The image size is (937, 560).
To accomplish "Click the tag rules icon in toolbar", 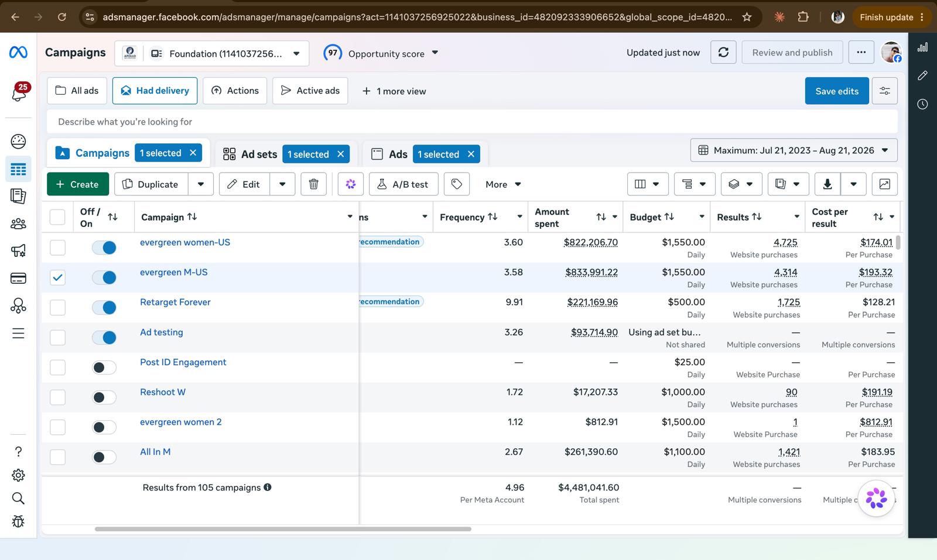I will [x=457, y=184].
